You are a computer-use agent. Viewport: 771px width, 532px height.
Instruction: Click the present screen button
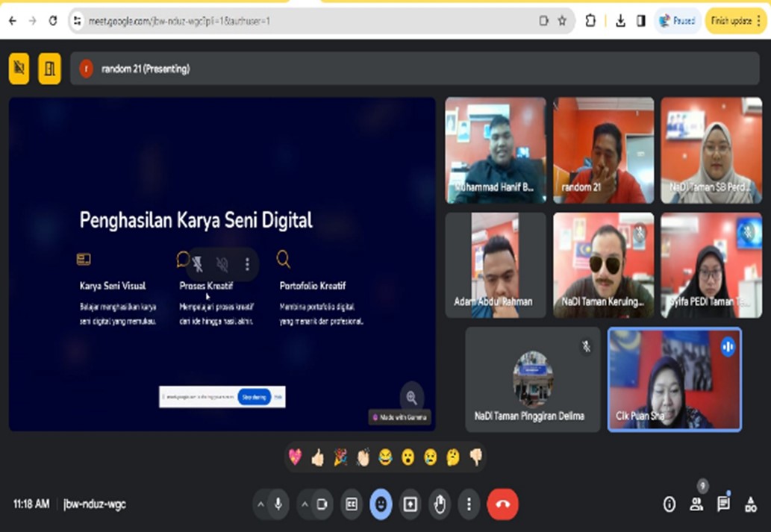pyautogui.click(x=410, y=504)
